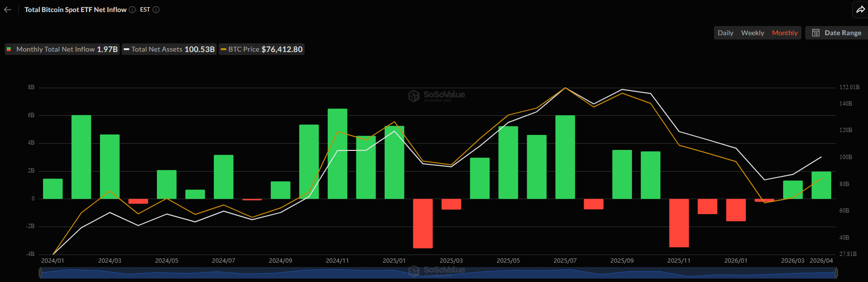Toggle Monthly Total Net Inflow series
This screenshot has width=868, height=282.
(62, 49)
